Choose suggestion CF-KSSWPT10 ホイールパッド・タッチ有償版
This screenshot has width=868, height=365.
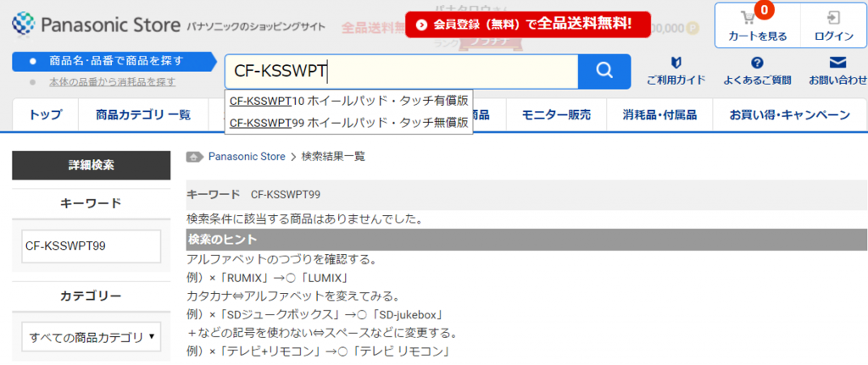pos(348,101)
